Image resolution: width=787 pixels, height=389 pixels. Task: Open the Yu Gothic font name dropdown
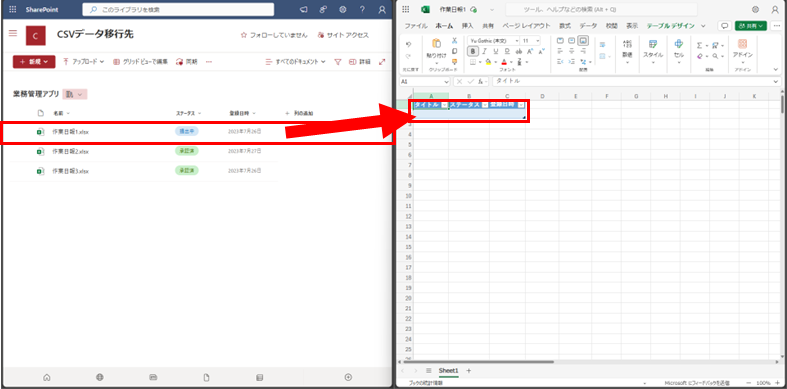(x=493, y=40)
